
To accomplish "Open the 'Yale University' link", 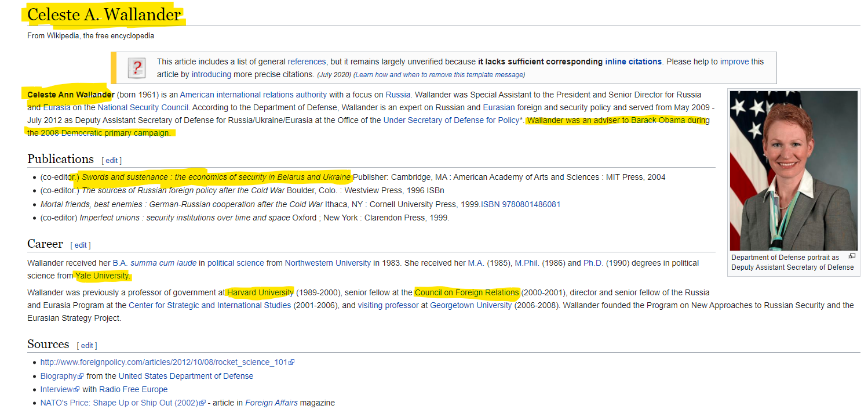I will pyautogui.click(x=103, y=276).
